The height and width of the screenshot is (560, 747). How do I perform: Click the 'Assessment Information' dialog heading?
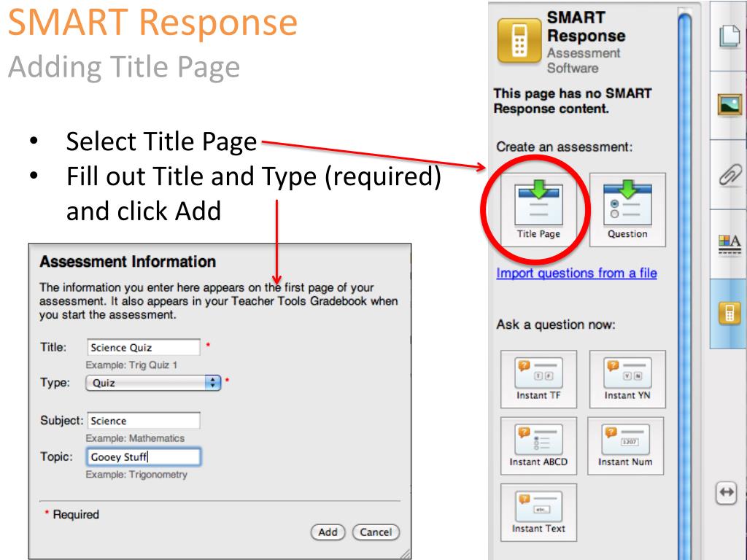tap(128, 262)
